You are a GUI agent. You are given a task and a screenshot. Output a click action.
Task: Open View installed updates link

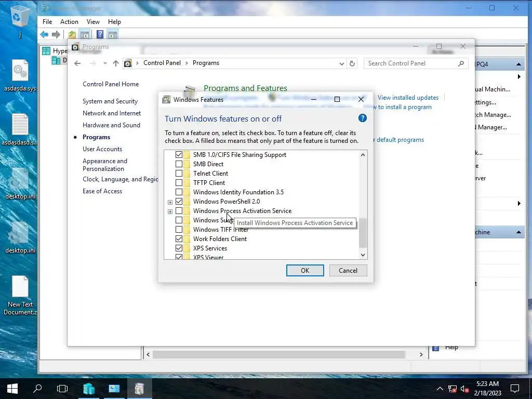click(x=408, y=98)
